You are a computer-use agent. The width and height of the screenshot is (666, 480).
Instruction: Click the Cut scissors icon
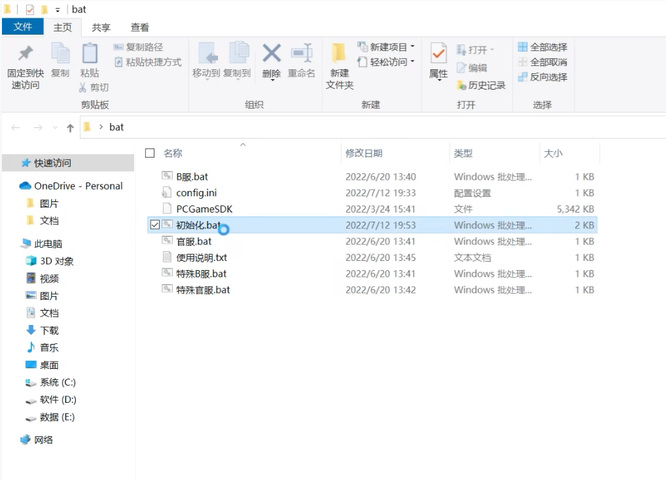pos(82,88)
